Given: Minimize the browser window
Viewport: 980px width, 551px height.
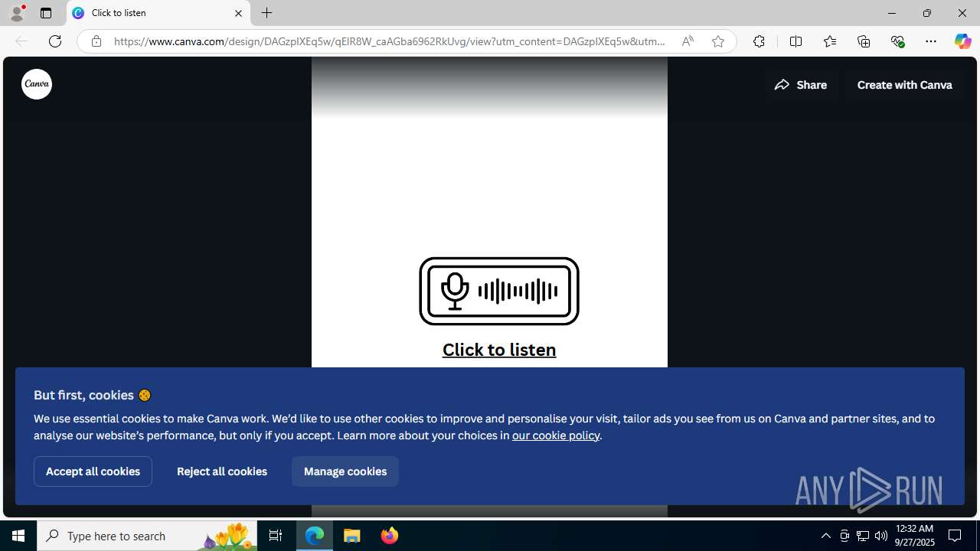Looking at the screenshot, I should (x=892, y=13).
